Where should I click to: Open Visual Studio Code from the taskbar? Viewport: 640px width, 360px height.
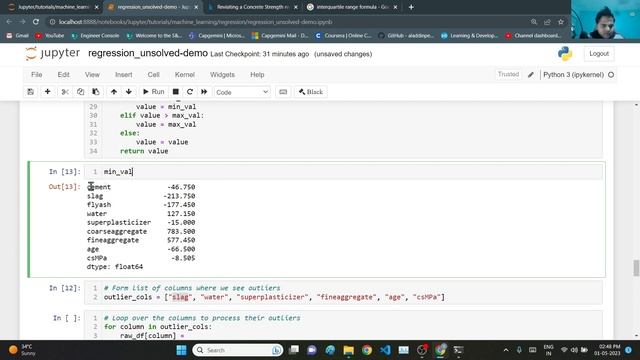coord(385,350)
